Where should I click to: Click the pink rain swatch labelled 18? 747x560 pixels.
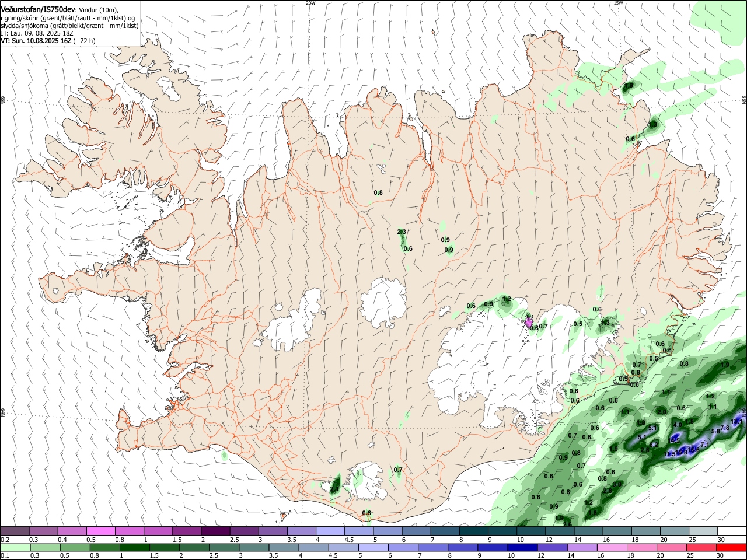pyautogui.click(x=641, y=548)
